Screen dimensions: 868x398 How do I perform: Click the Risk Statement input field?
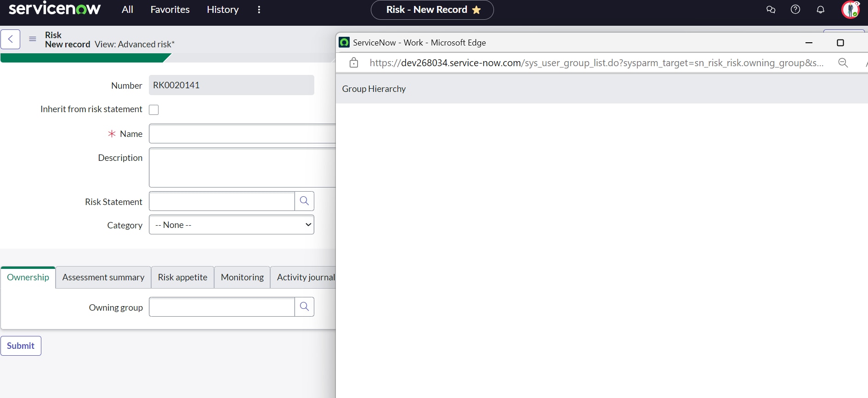222,201
